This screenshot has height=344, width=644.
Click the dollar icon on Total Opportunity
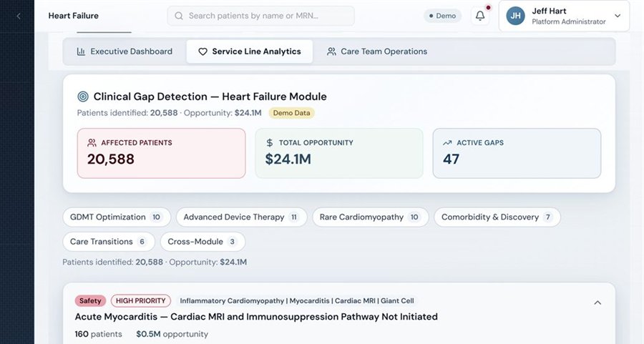pyautogui.click(x=270, y=143)
